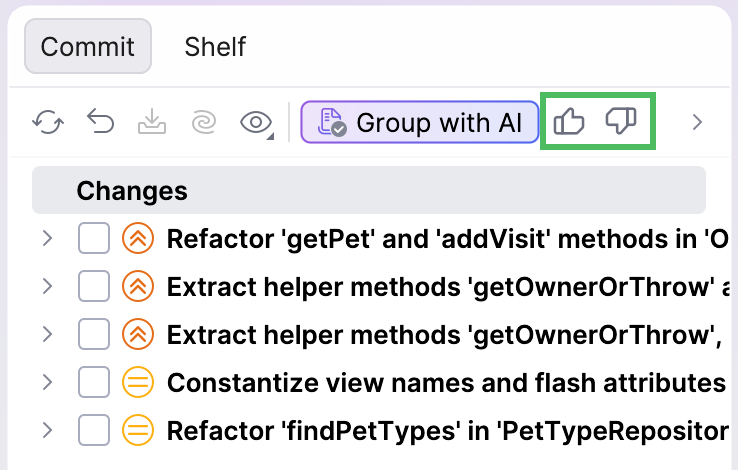The height and width of the screenshot is (470, 738).
Task: Expand the Refactor 'findPetTypes' group
Action: (x=46, y=431)
